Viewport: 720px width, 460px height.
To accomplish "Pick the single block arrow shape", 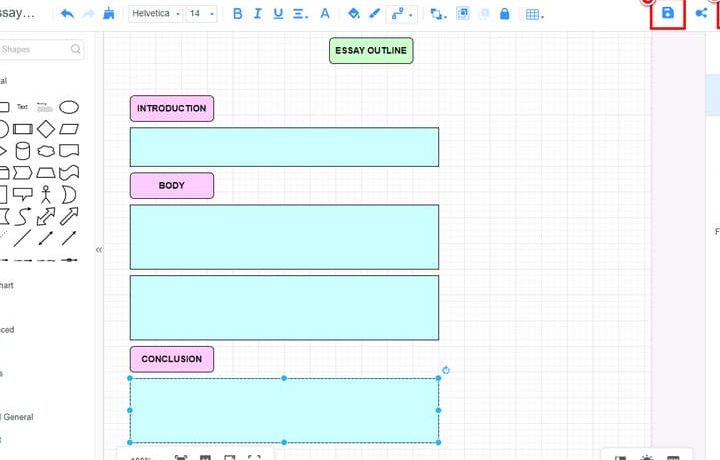I will click(69, 217).
